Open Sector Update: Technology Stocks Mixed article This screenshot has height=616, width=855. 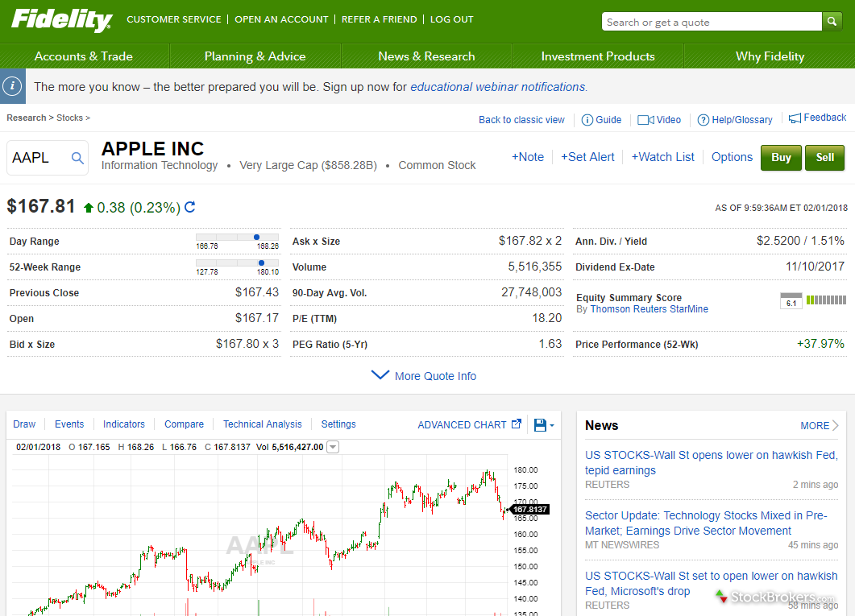[x=706, y=523]
